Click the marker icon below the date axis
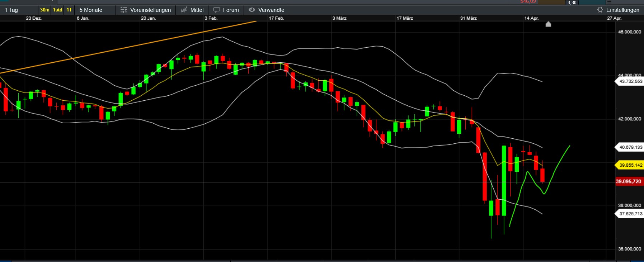 point(548,24)
